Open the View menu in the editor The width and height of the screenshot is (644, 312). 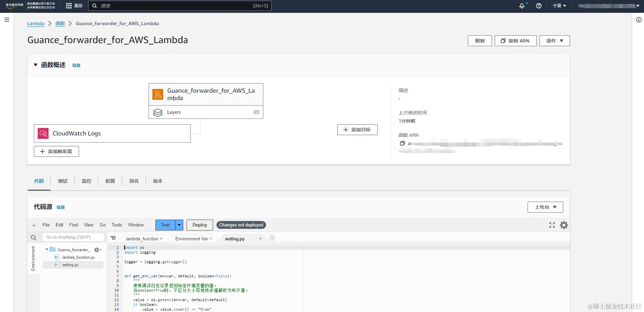89,225
